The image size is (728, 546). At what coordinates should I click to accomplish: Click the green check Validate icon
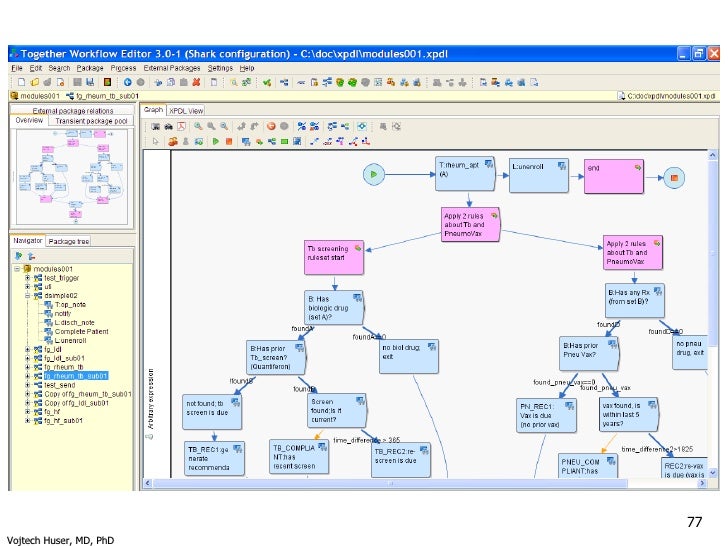(267, 82)
